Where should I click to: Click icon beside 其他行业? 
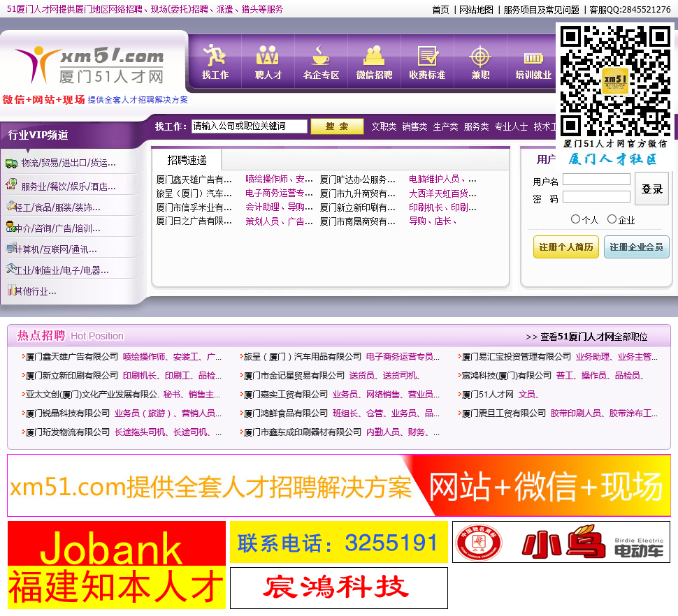pos(10,290)
